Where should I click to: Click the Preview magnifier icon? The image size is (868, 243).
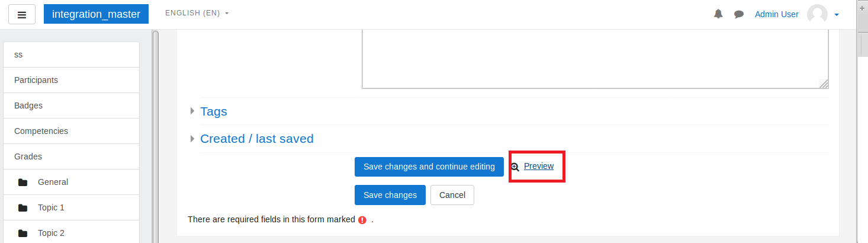[x=515, y=167]
